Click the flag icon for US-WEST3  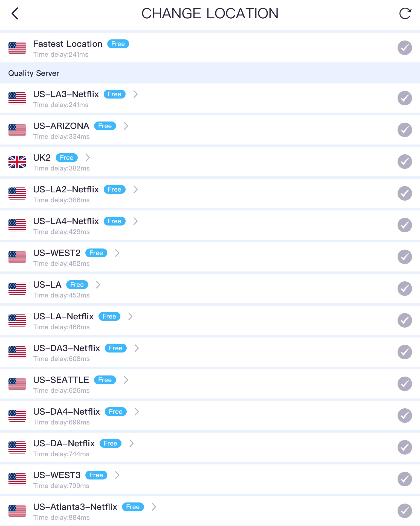click(17, 479)
